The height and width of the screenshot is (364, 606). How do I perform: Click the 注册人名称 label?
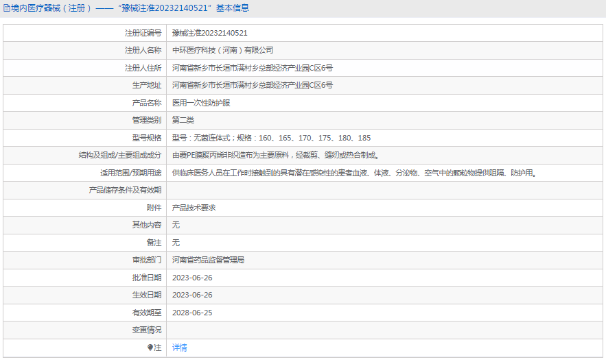[143, 50]
